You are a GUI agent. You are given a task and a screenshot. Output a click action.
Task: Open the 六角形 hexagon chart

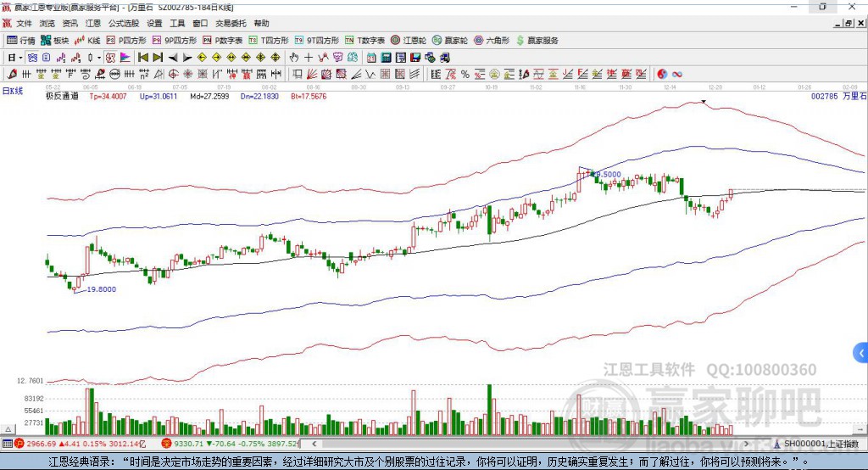coord(492,41)
